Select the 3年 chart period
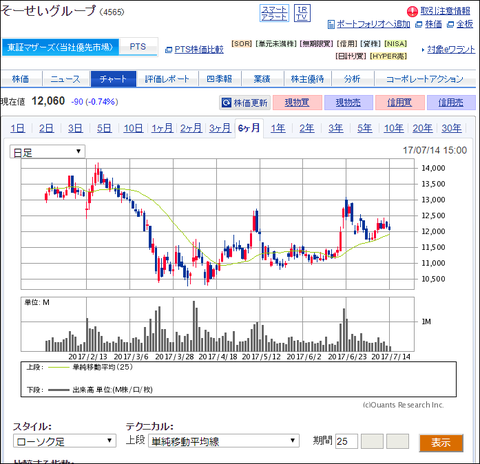Screen dimensions: 480x464 click(x=336, y=128)
